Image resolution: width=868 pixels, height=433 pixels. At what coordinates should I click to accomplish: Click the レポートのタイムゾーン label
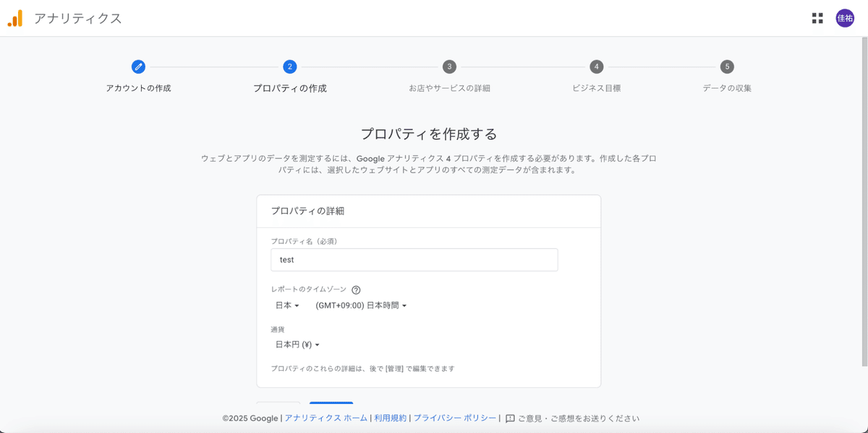click(x=309, y=290)
